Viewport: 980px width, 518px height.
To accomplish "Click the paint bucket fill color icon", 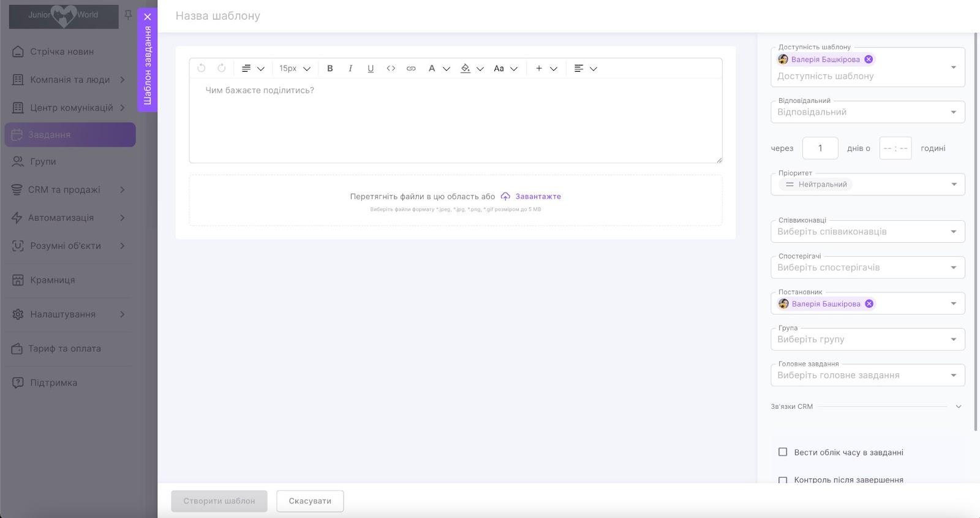I will pyautogui.click(x=466, y=69).
